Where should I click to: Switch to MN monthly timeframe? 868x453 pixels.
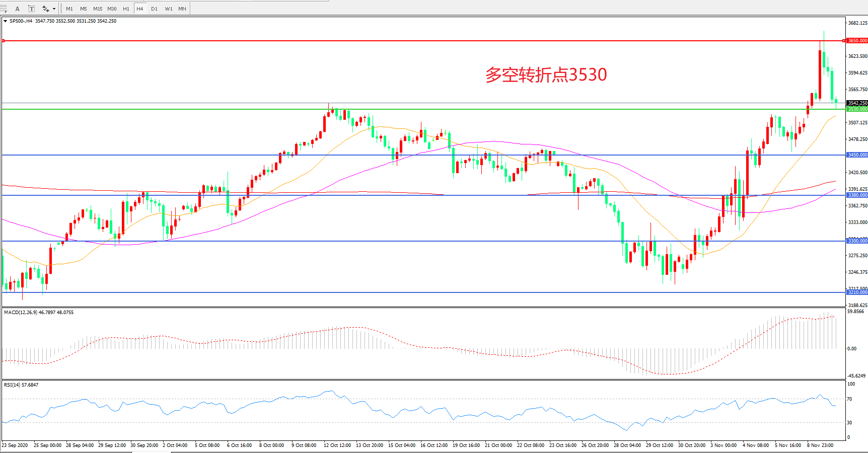(x=182, y=9)
